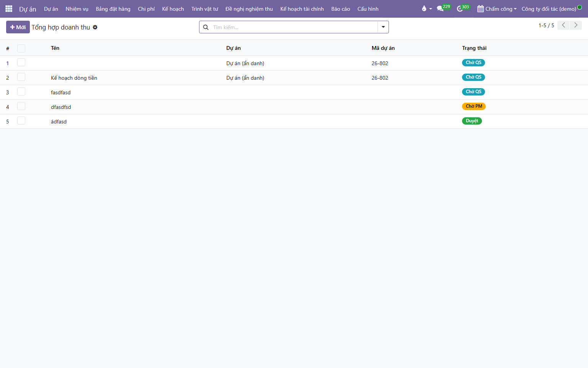
Task: Open the apps grid menu icon
Action: pyautogui.click(x=9, y=9)
